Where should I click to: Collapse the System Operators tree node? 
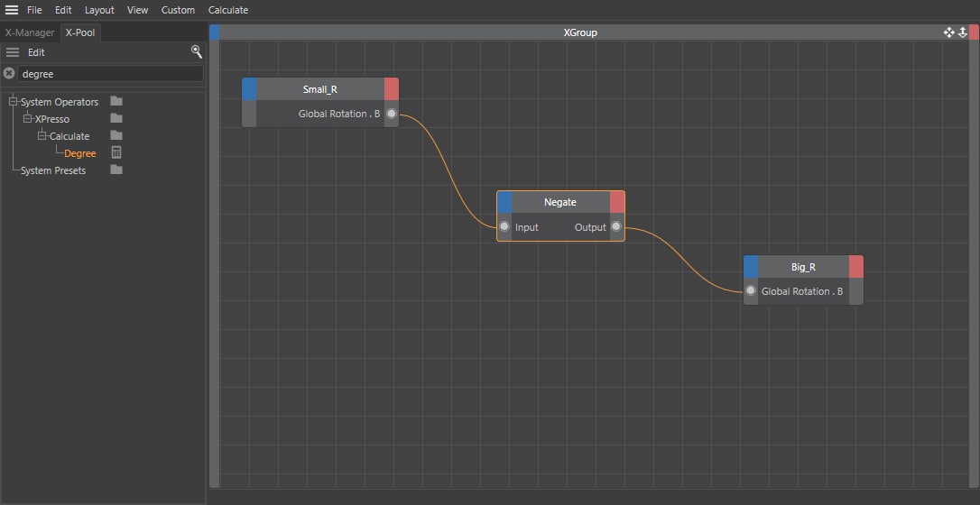(x=14, y=102)
